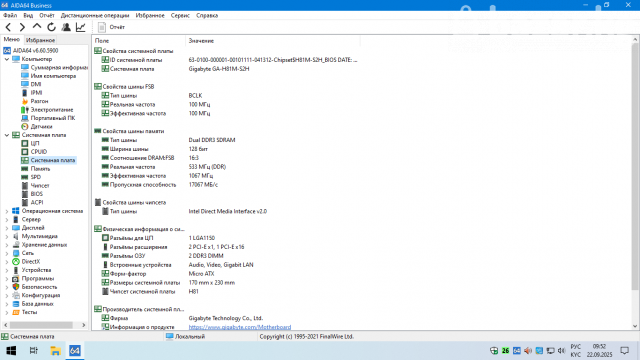Select Имя компьютера tree item
The width and height of the screenshot is (640, 360).
click(53, 76)
